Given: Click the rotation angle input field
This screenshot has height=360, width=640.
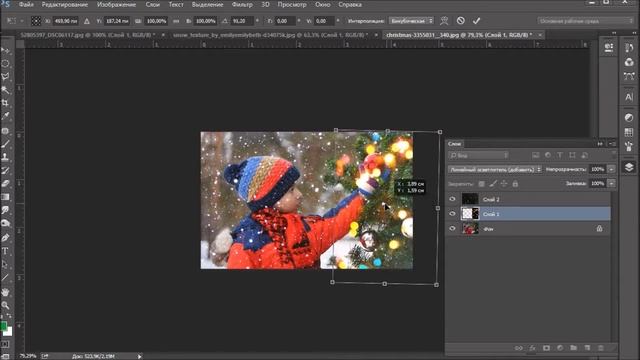Looking at the screenshot, I should (x=241, y=21).
